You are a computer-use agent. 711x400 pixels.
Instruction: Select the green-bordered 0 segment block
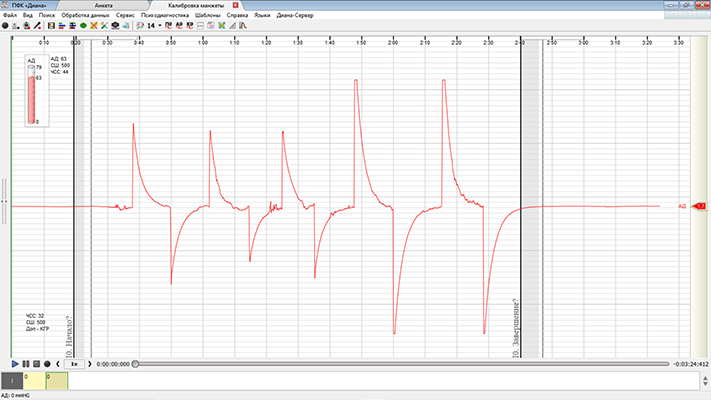point(57,381)
